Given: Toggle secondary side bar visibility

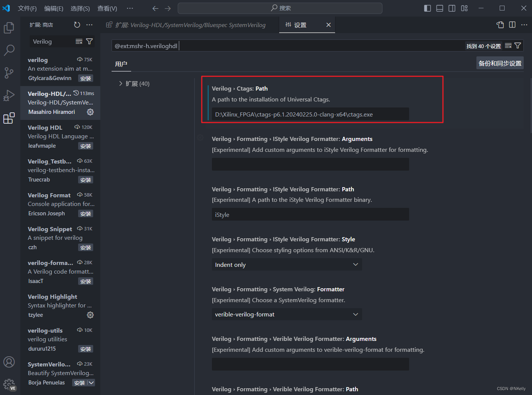Looking at the screenshot, I should 452,8.
